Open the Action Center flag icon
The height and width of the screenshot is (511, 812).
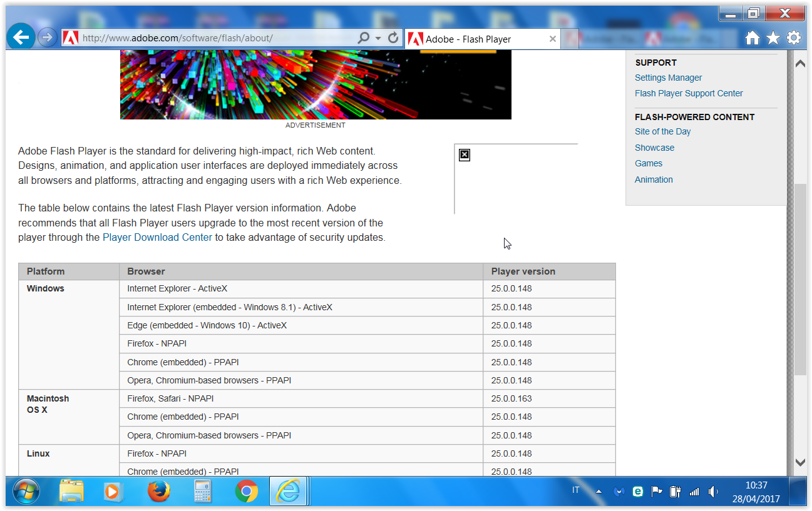pyautogui.click(x=657, y=492)
